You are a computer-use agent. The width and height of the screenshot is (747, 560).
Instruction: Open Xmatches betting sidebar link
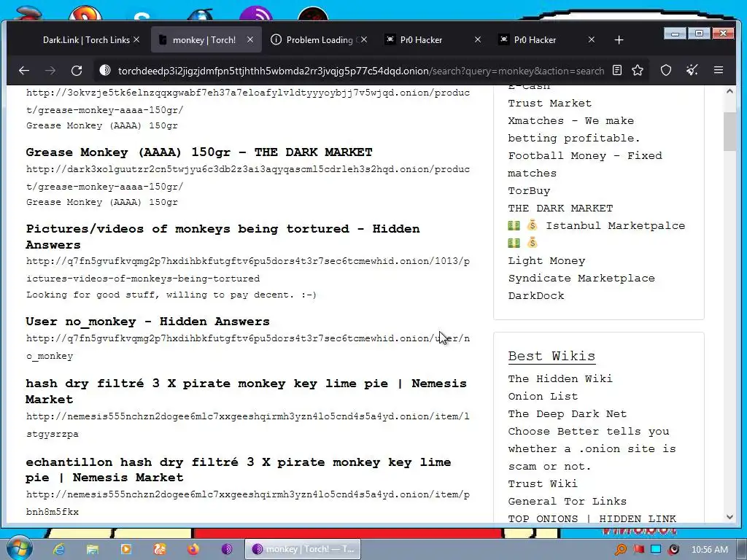pos(574,129)
